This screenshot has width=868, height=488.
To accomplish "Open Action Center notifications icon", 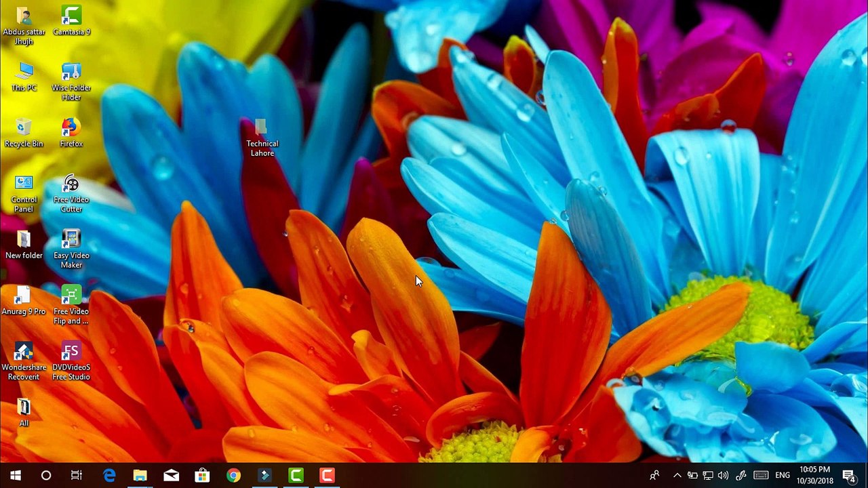I will tap(848, 475).
